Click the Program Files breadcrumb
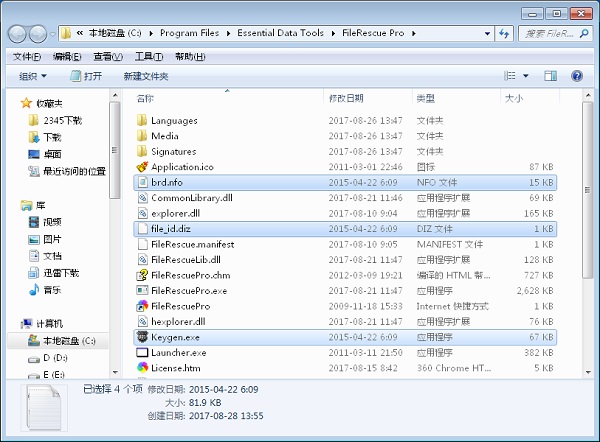Image resolution: width=600 pixels, height=442 pixels. coord(189,33)
